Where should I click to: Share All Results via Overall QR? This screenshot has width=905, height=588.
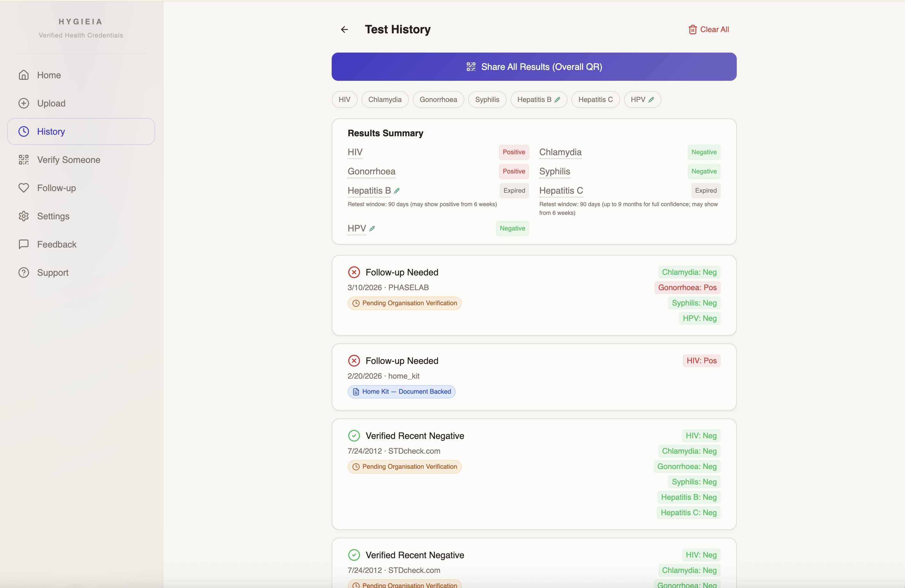534,67
